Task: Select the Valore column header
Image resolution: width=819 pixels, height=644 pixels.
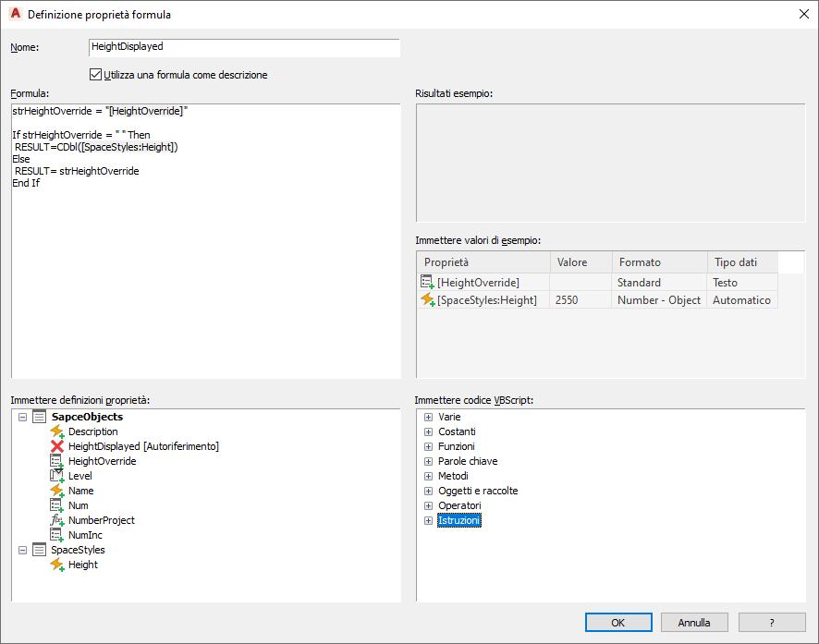Action: [581, 262]
